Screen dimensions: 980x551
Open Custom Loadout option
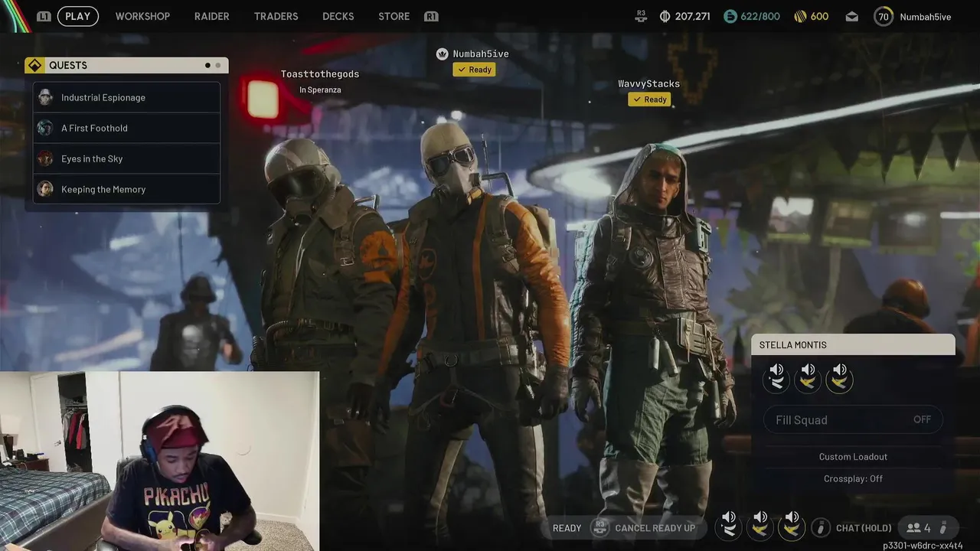pyautogui.click(x=853, y=457)
